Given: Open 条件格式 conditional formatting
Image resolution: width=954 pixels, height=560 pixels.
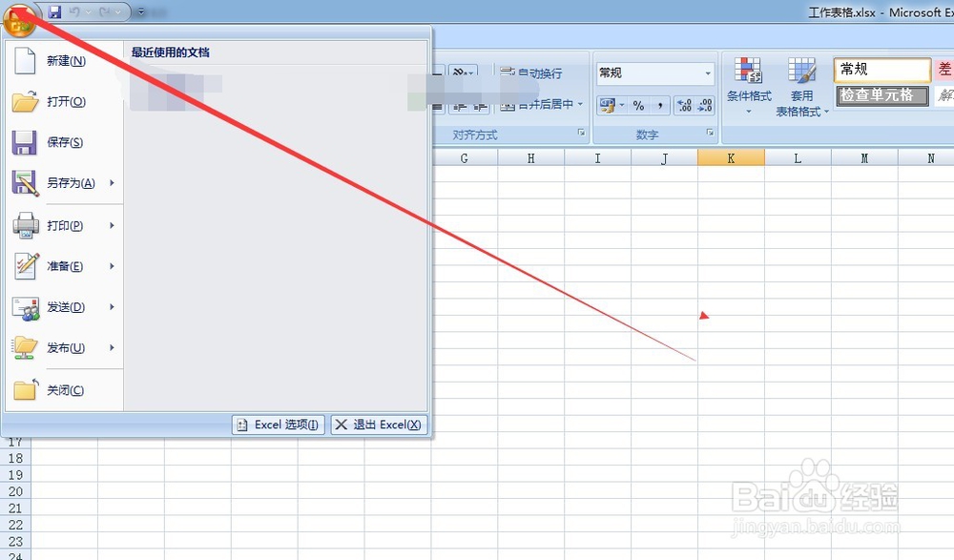Looking at the screenshot, I should [x=749, y=86].
